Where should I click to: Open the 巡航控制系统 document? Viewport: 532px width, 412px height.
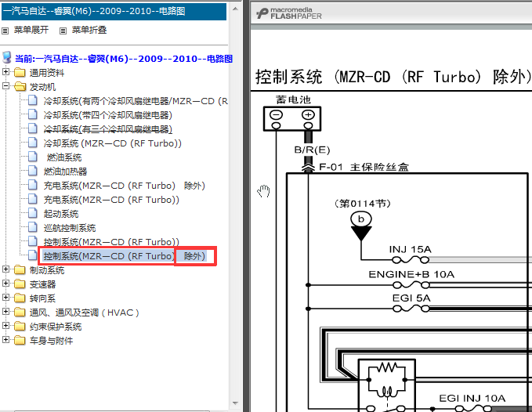pos(70,228)
